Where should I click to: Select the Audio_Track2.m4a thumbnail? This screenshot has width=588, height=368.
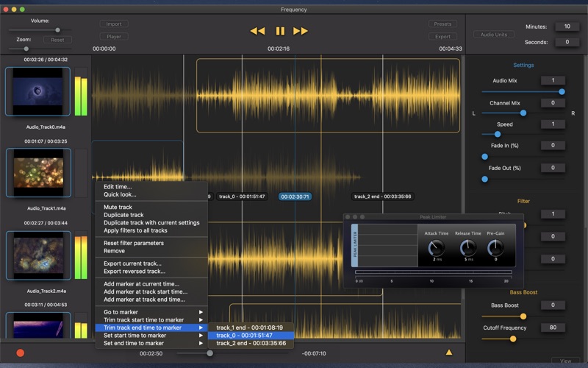point(38,255)
